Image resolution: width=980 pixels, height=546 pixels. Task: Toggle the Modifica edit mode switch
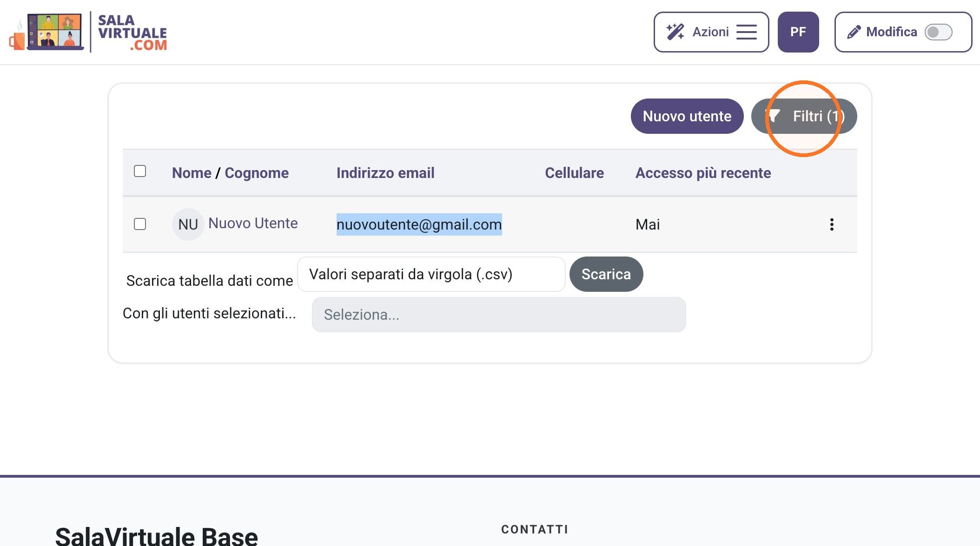coord(938,32)
